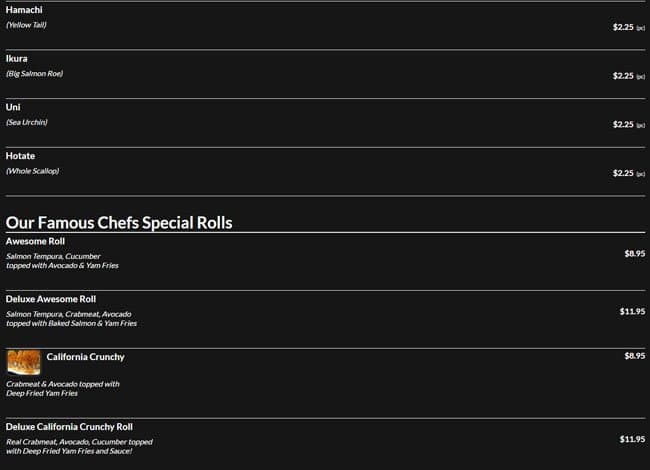Open the Ikura sushi item
This screenshot has width=650, height=470.
coord(16,59)
